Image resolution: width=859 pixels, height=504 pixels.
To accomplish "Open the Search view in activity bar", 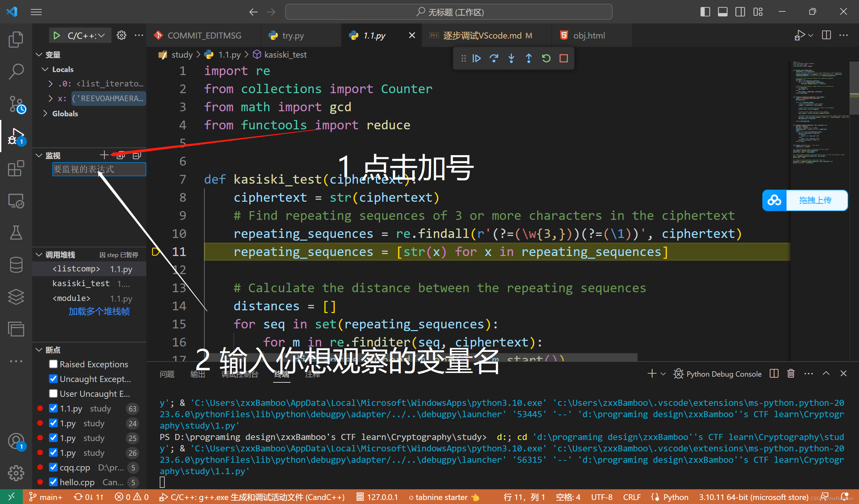I will (x=16, y=71).
